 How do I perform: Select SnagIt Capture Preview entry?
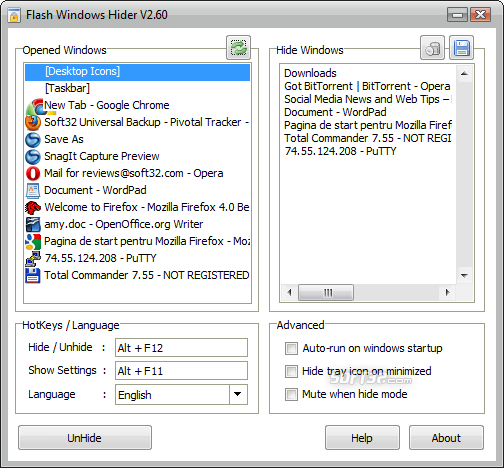tap(137, 156)
